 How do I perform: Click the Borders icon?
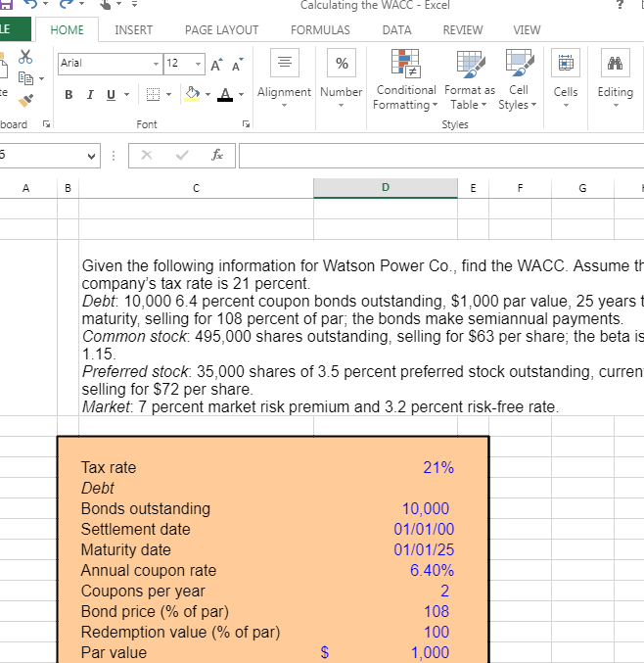[x=153, y=94]
